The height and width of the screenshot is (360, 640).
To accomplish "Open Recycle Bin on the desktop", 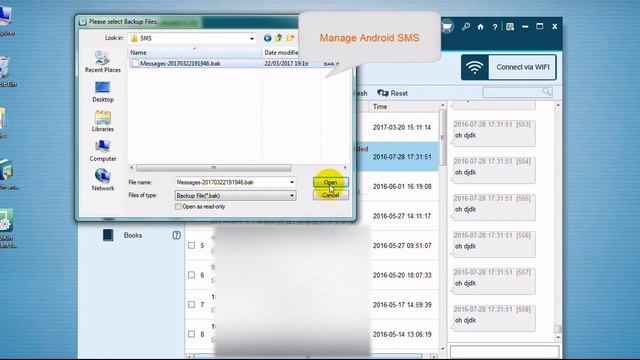I will pyautogui.click(x=5, y=72).
